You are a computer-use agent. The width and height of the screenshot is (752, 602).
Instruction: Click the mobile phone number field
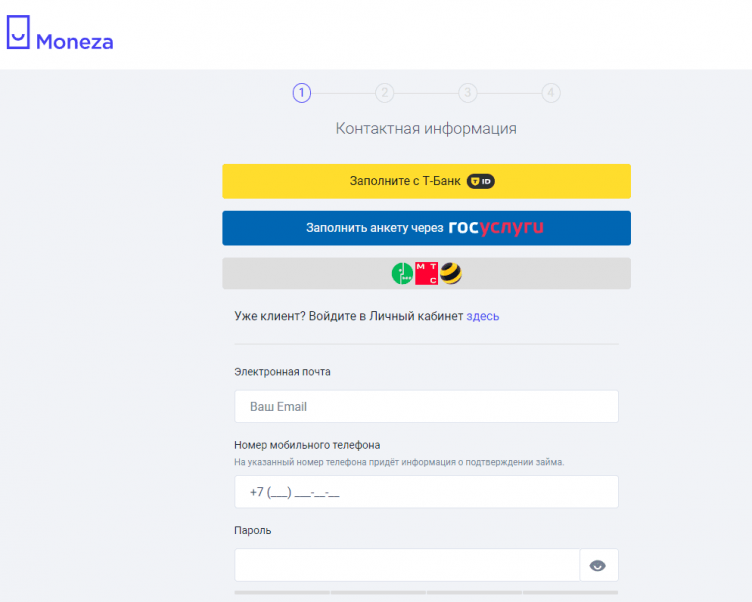(426, 492)
